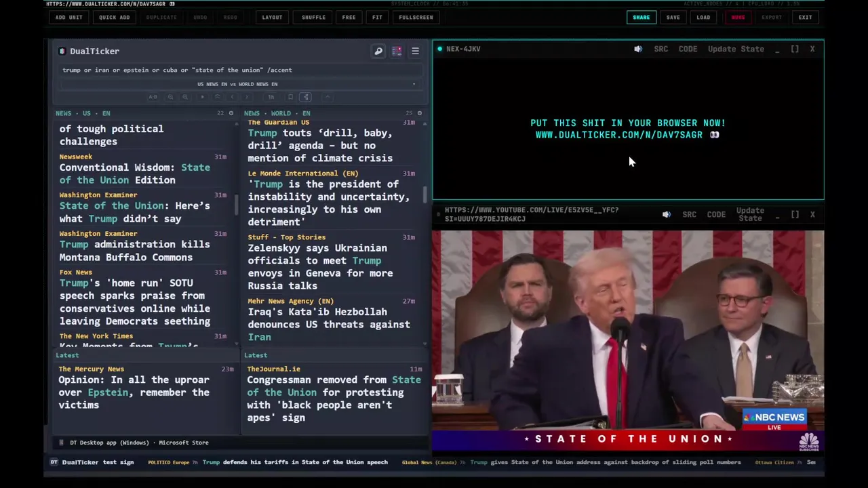Click the LOAD button
Screen dimensions: 868x488
703,17
